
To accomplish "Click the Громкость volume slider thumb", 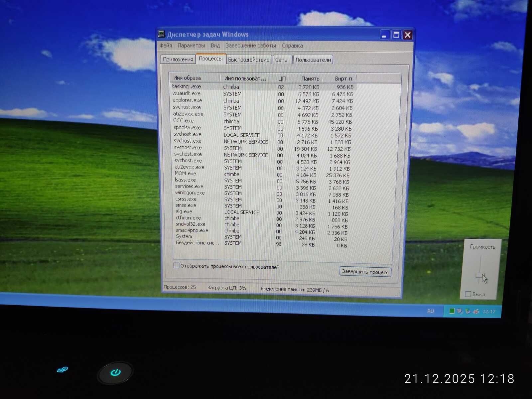I will pos(480,275).
